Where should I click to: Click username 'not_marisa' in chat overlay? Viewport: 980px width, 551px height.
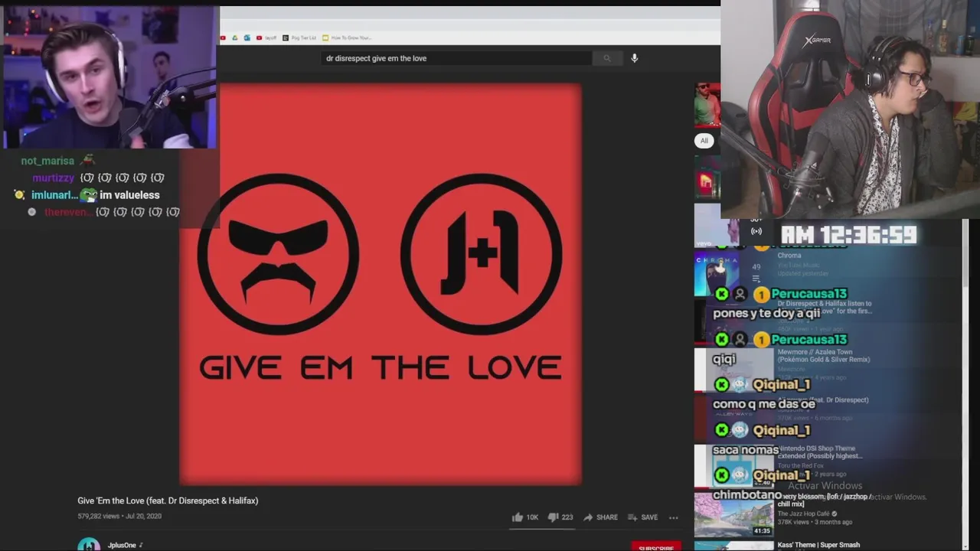(x=47, y=161)
